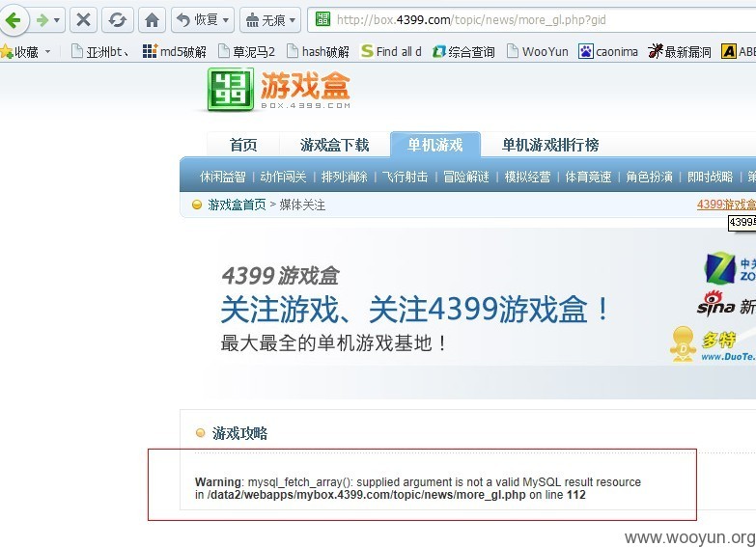Screen dimensions: 756x547
Task: Select the 单机游戏 navigation tab
Action: point(435,145)
